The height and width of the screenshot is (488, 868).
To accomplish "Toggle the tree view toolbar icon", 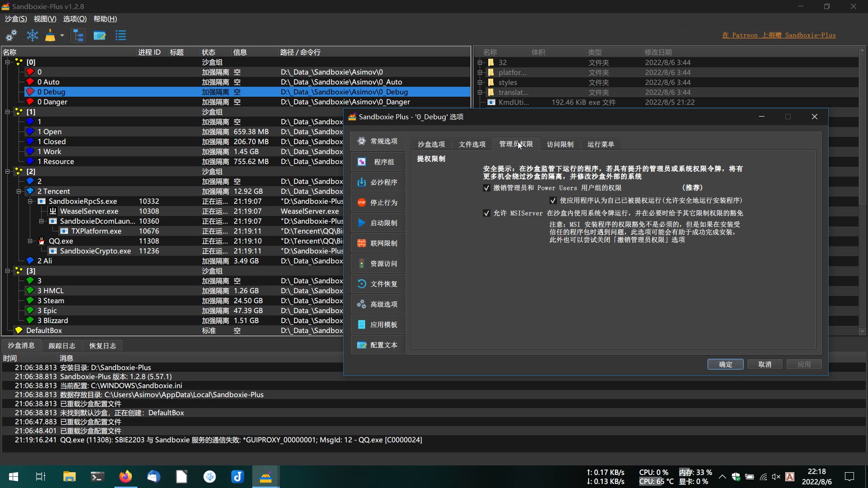I will 78,35.
